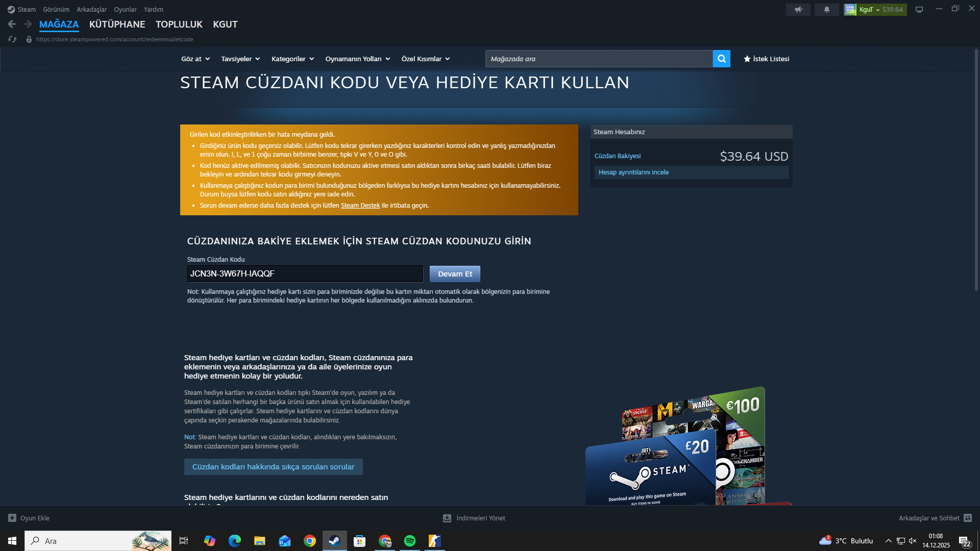Click the Devam Et button

[x=455, y=274]
